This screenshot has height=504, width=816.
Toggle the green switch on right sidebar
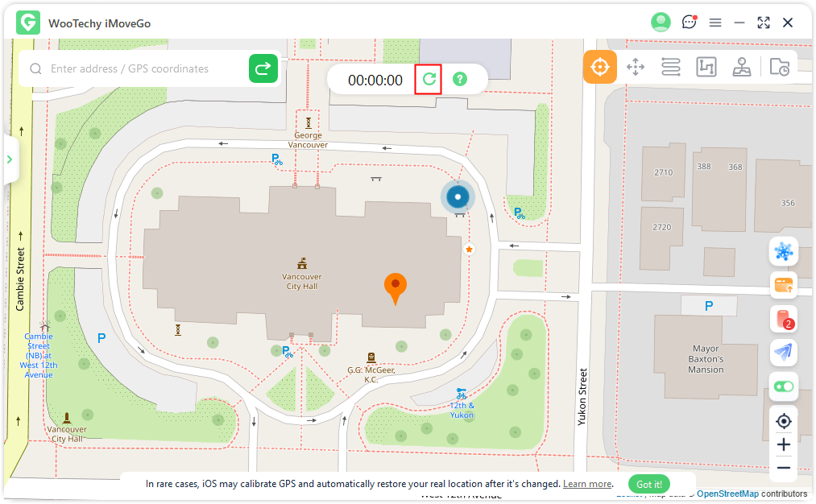pos(783,386)
